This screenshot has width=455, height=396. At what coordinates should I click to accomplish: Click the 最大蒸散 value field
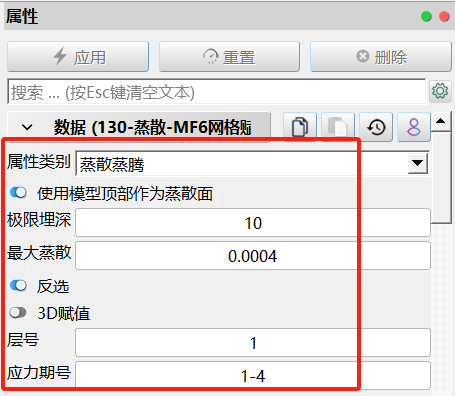pyautogui.click(x=253, y=256)
